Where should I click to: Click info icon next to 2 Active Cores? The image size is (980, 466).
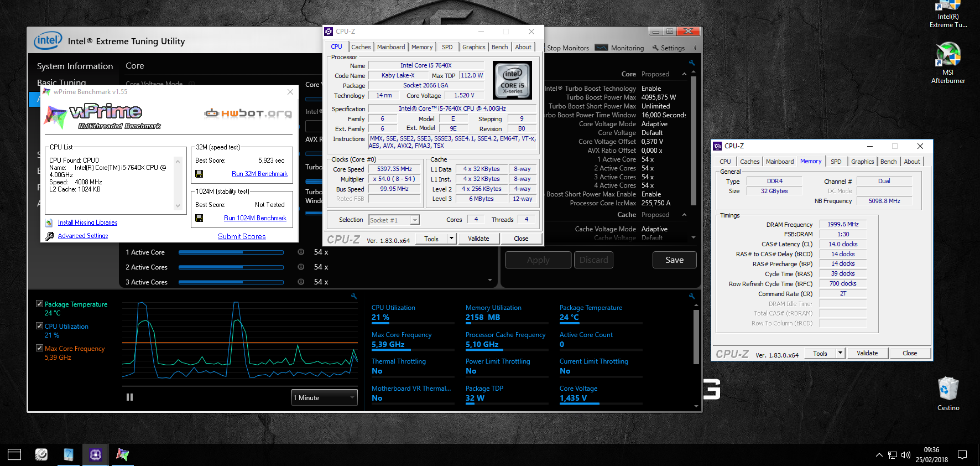point(301,267)
